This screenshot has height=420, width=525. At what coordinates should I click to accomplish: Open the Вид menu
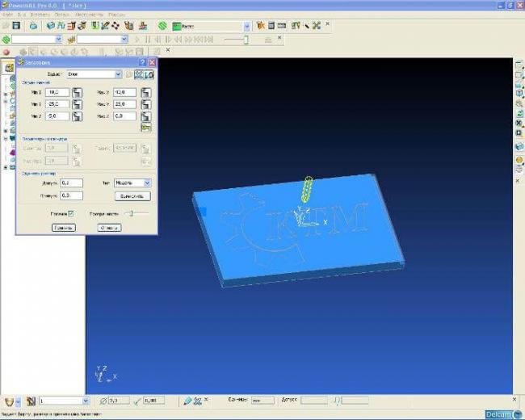click(x=22, y=15)
